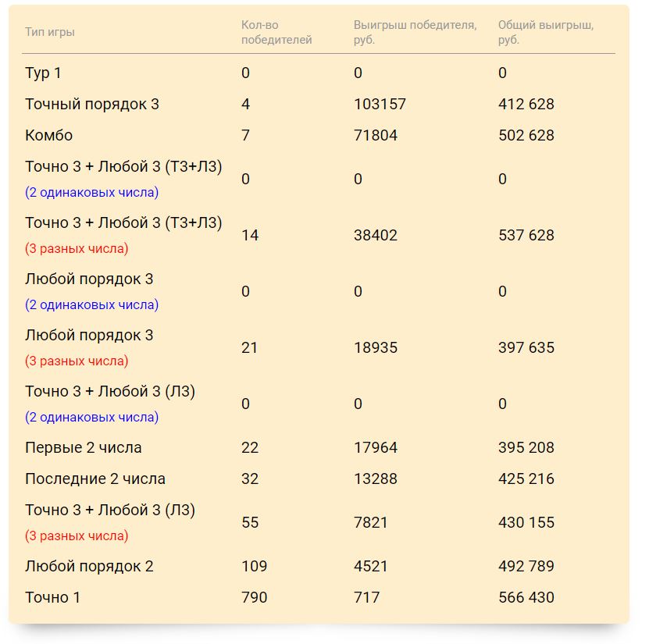
Task: Select the "Комбо" game type row
Action: [48, 135]
